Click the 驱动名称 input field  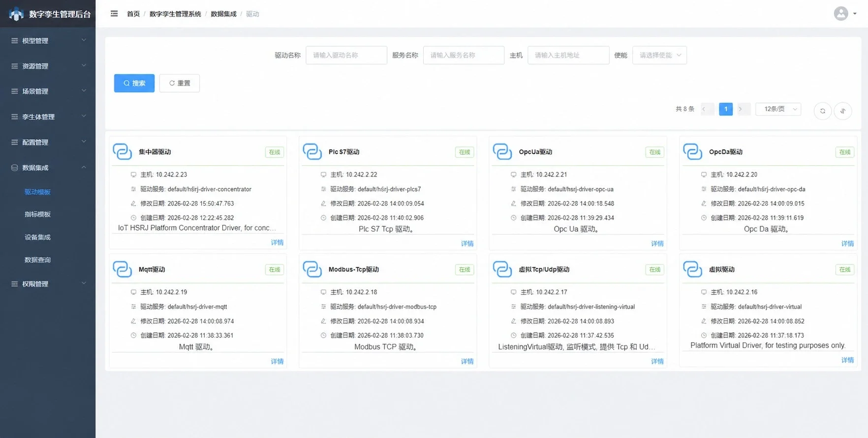pyautogui.click(x=346, y=55)
